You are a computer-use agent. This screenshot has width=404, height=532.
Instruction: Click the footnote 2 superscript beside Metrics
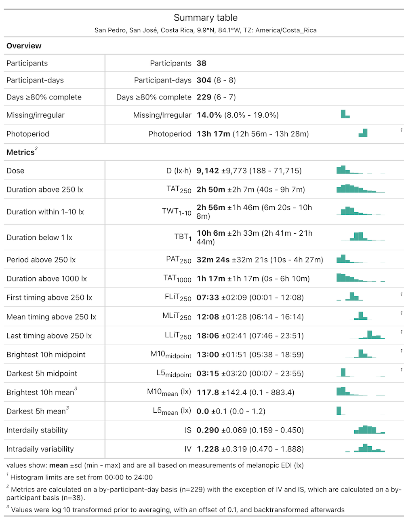click(36, 149)
